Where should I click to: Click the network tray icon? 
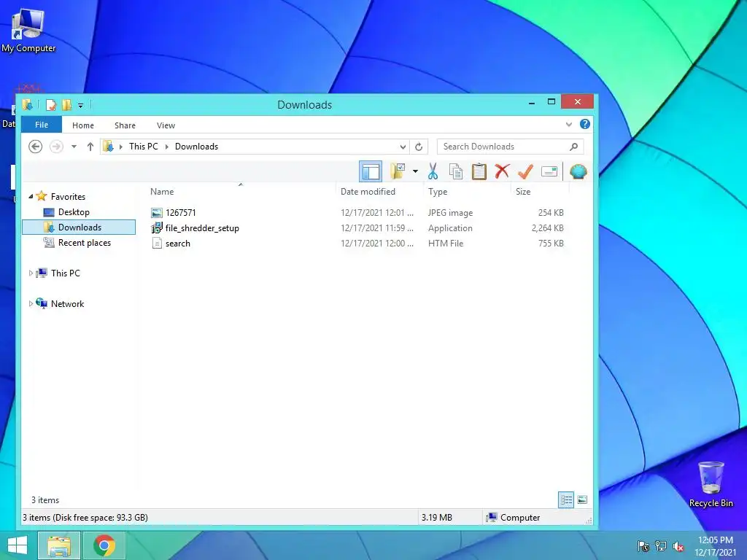pyautogui.click(x=661, y=546)
